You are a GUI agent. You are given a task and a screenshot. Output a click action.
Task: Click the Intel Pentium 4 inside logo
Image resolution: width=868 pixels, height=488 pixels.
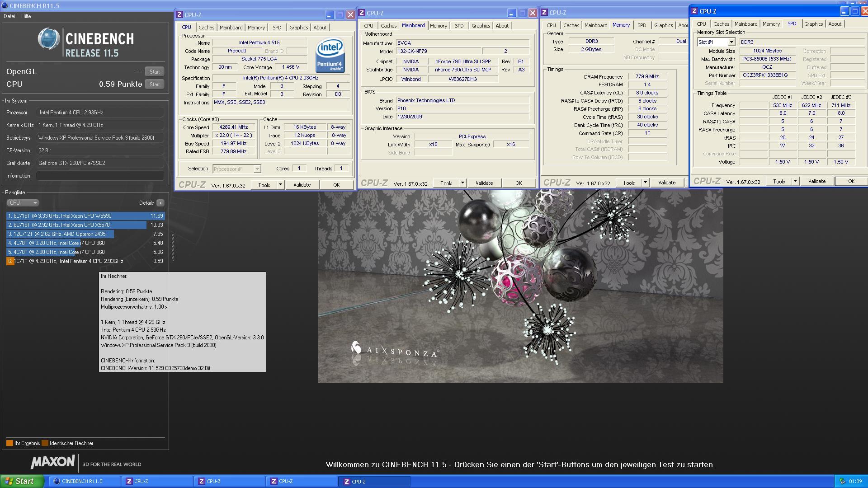click(330, 55)
